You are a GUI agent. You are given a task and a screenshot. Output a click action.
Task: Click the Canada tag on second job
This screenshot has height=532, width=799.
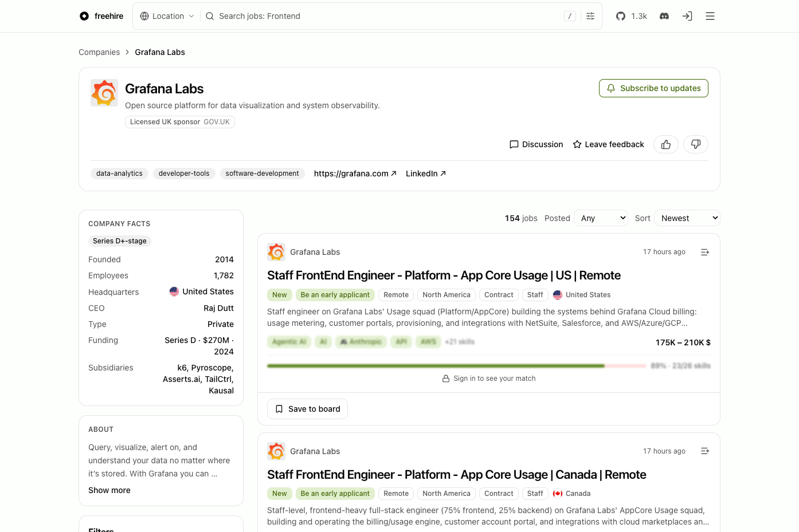click(x=571, y=494)
